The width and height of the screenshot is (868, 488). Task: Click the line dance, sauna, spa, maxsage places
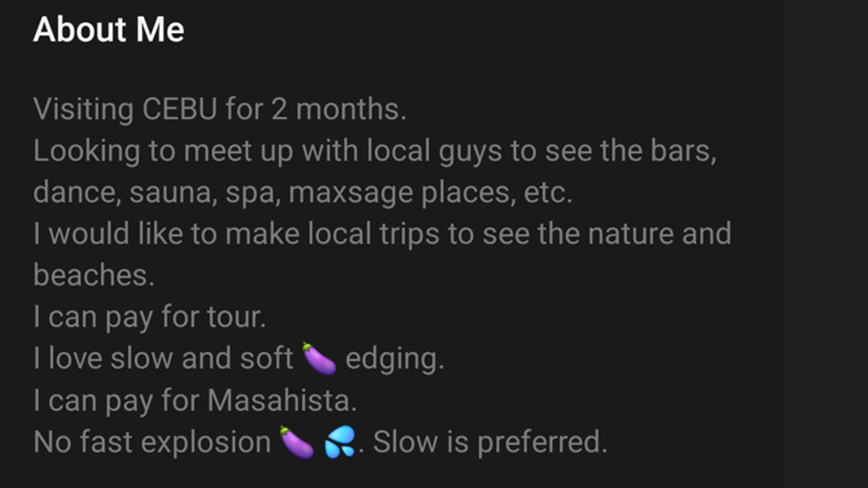point(303,192)
